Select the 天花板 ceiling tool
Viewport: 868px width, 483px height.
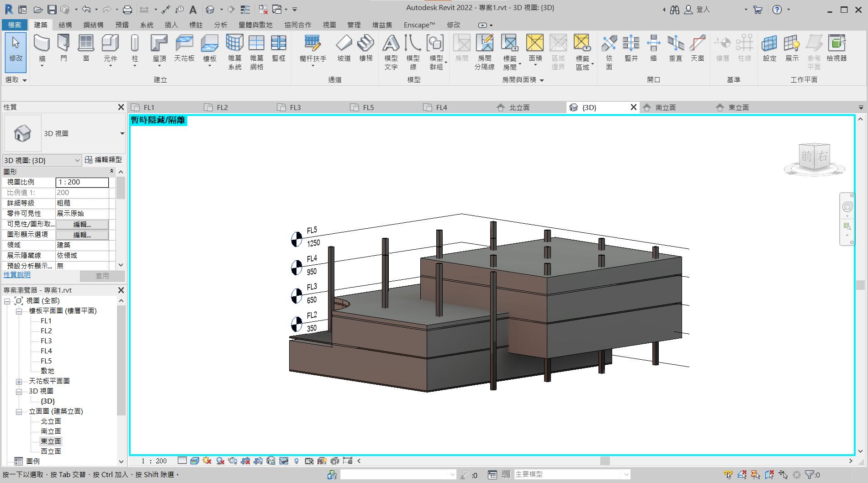point(185,48)
